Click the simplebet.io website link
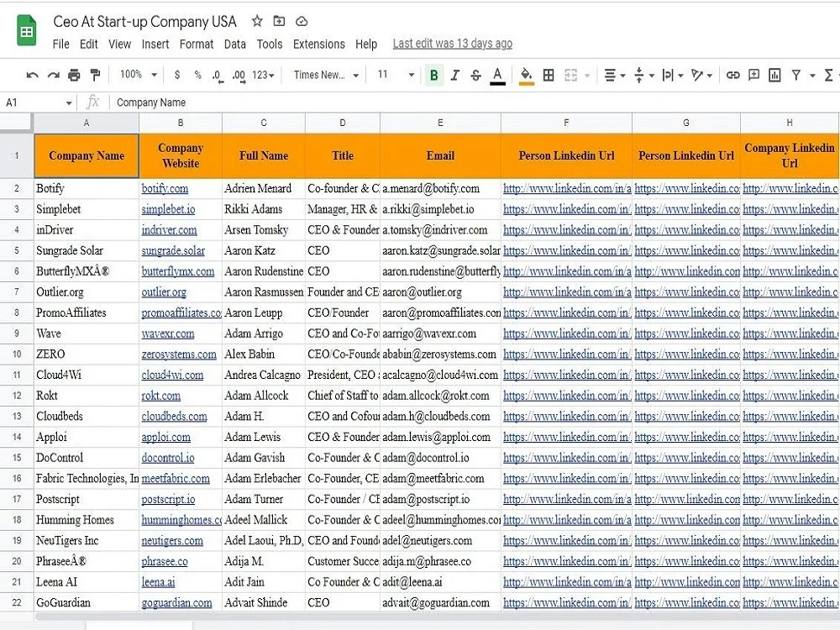This screenshot has height=630, width=840. click(168, 209)
